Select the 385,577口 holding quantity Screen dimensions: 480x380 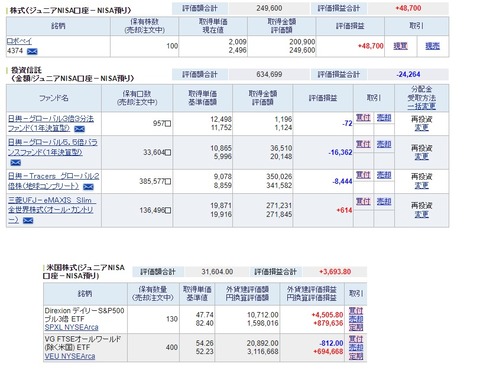[x=155, y=181]
